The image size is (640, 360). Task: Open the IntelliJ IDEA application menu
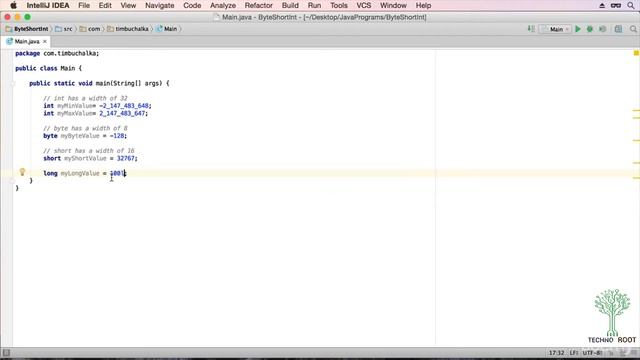pos(48,5)
